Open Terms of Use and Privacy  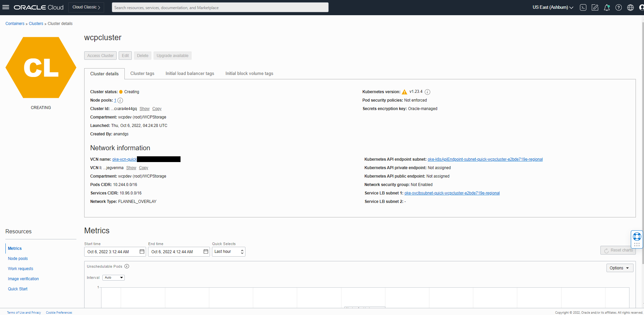[24, 313]
